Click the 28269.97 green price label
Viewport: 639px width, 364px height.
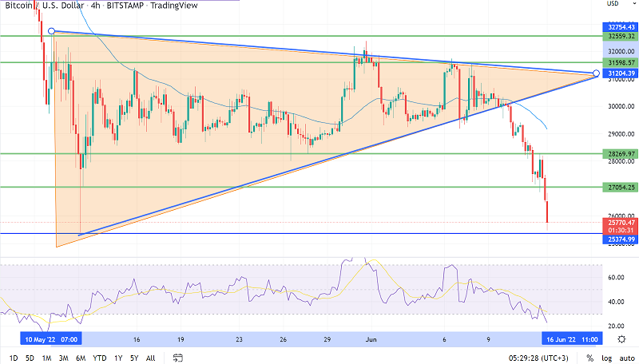click(x=621, y=154)
